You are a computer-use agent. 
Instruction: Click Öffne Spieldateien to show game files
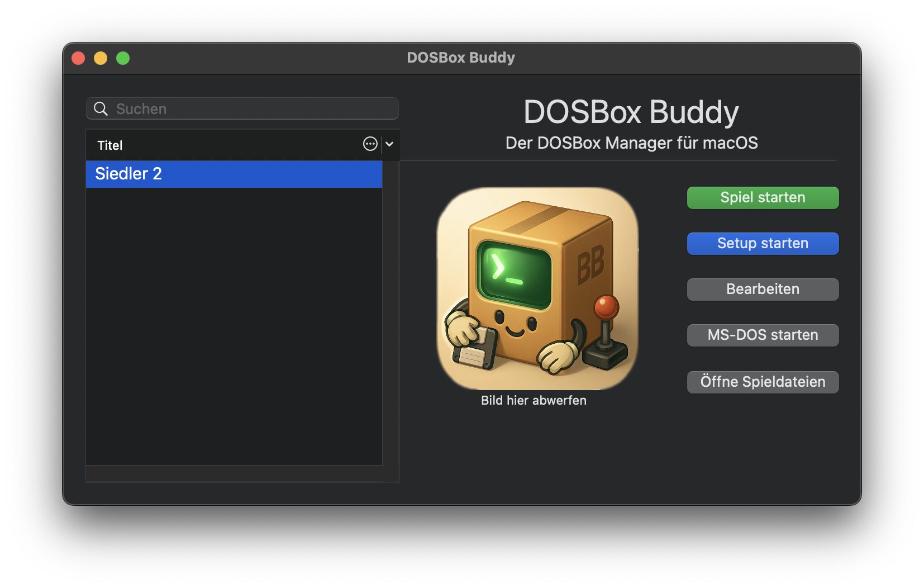point(762,382)
